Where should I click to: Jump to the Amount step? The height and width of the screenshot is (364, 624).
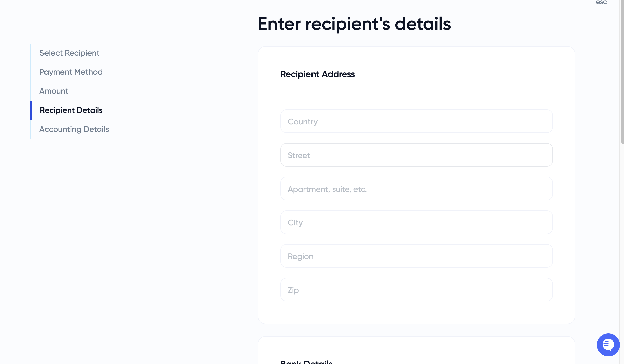click(54, 91)
